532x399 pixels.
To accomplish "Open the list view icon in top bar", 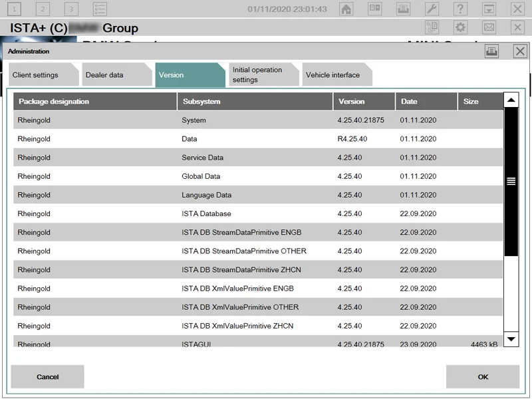I will click(100, 9).
